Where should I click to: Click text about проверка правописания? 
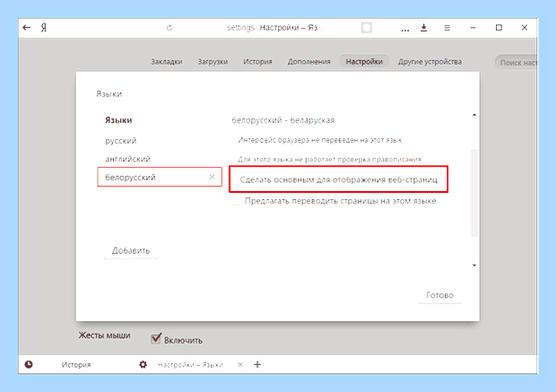(329, 160)
